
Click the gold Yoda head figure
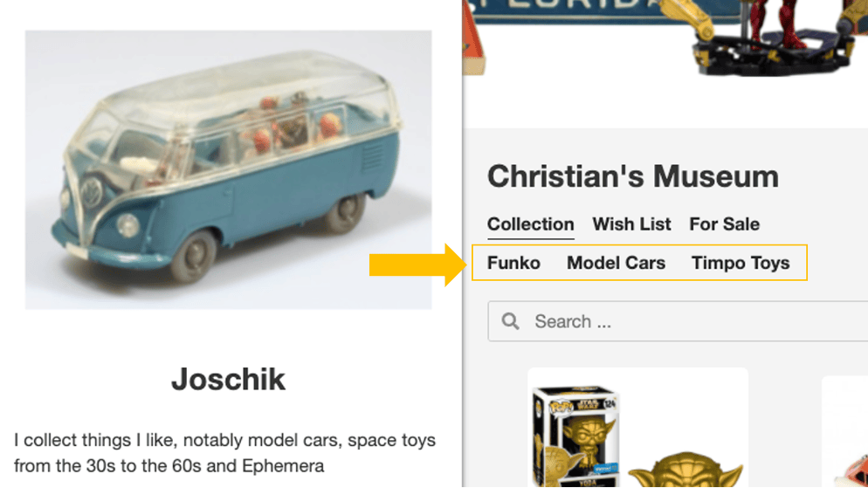pos(685,471)
